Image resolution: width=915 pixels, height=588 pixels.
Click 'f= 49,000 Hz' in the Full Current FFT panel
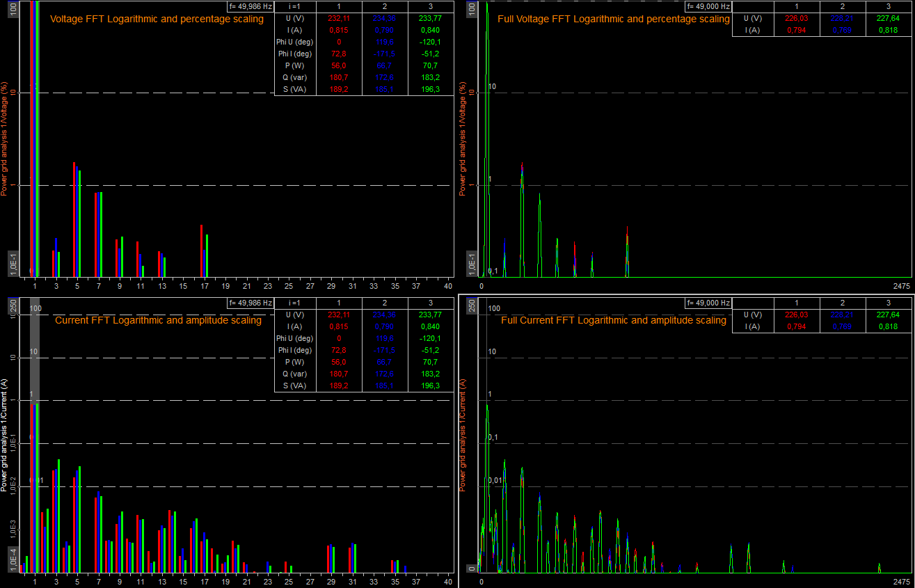[x=708, y=303]
